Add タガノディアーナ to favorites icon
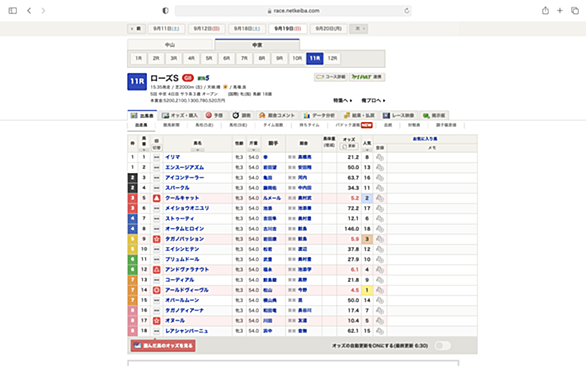Image resolution: width=586 pixels, height=366 pixels. (x=380, y=310)
